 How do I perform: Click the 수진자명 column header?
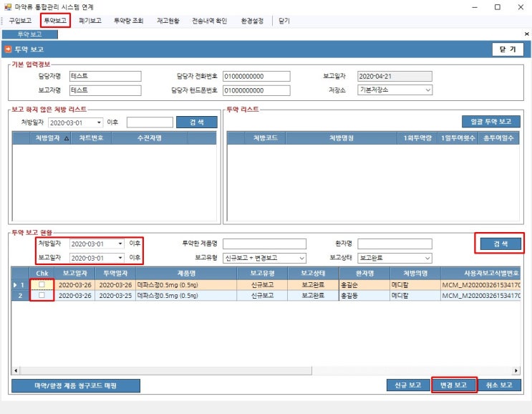click(149, 138)
